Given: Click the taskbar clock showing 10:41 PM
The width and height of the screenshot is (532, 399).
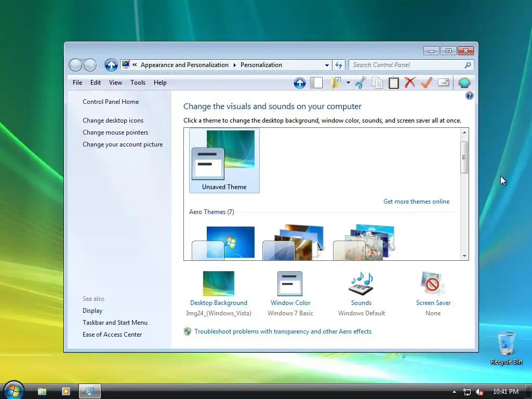Looking at the screenshot, I should tap(506, 392).
